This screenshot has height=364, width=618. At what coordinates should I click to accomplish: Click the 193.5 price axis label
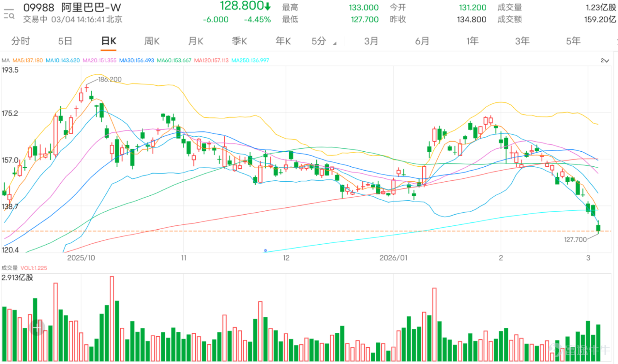pos(10,70)
